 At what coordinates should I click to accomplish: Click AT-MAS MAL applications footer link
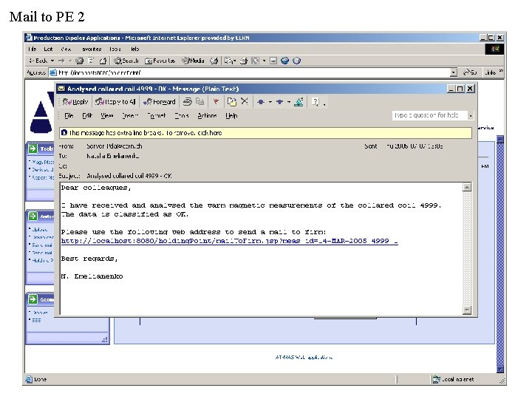[x=304, y=358]
